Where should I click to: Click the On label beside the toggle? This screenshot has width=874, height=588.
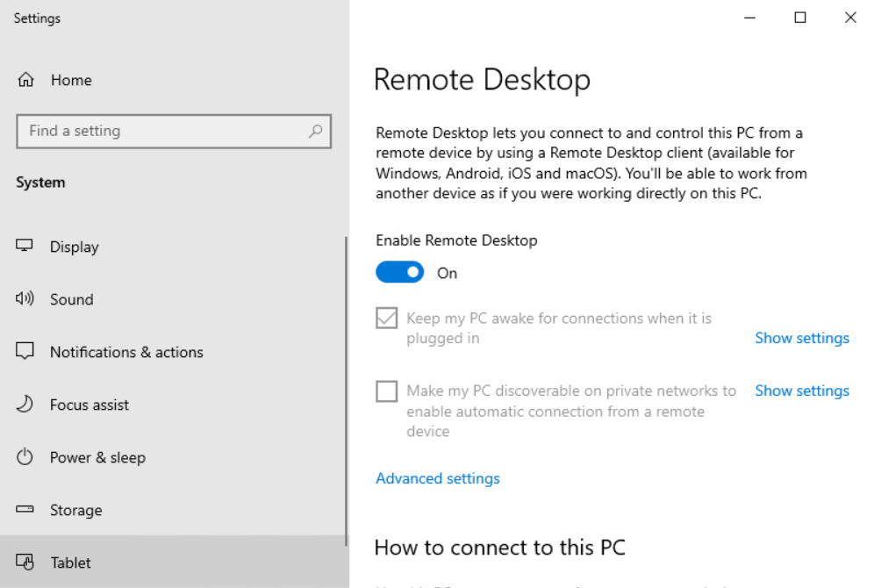(x=447, y=273)
